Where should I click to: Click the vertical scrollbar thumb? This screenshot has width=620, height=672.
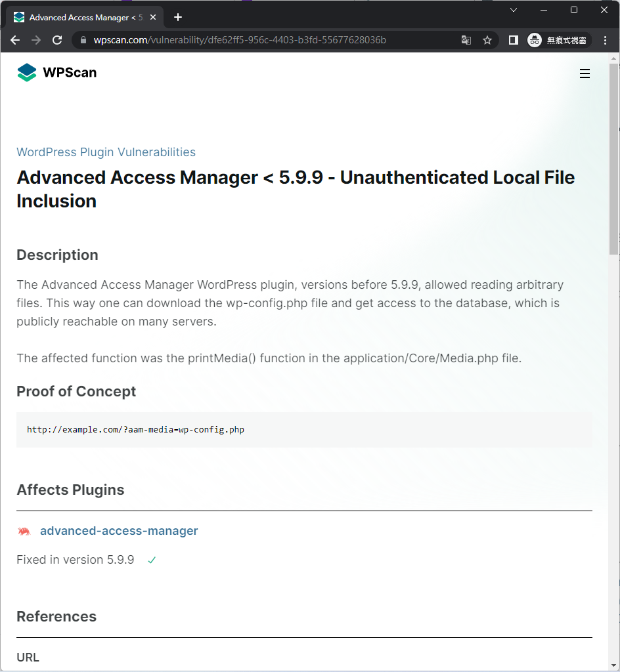[613, 159]
